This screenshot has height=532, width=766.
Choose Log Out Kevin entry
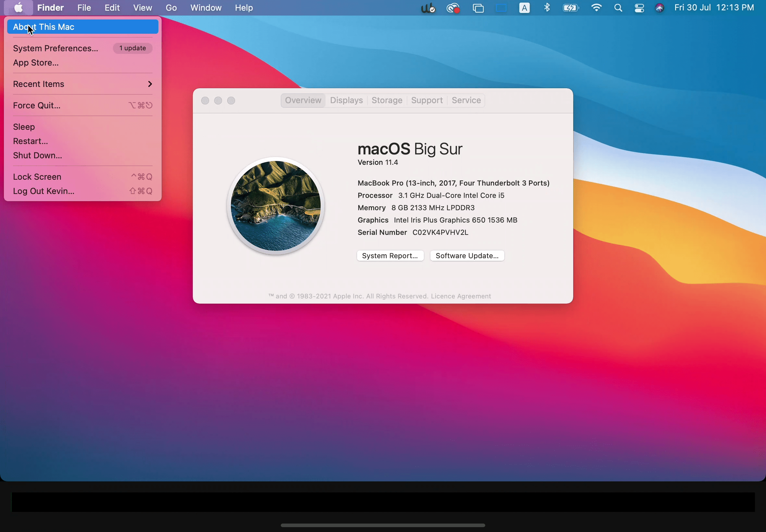click(83, 191)
